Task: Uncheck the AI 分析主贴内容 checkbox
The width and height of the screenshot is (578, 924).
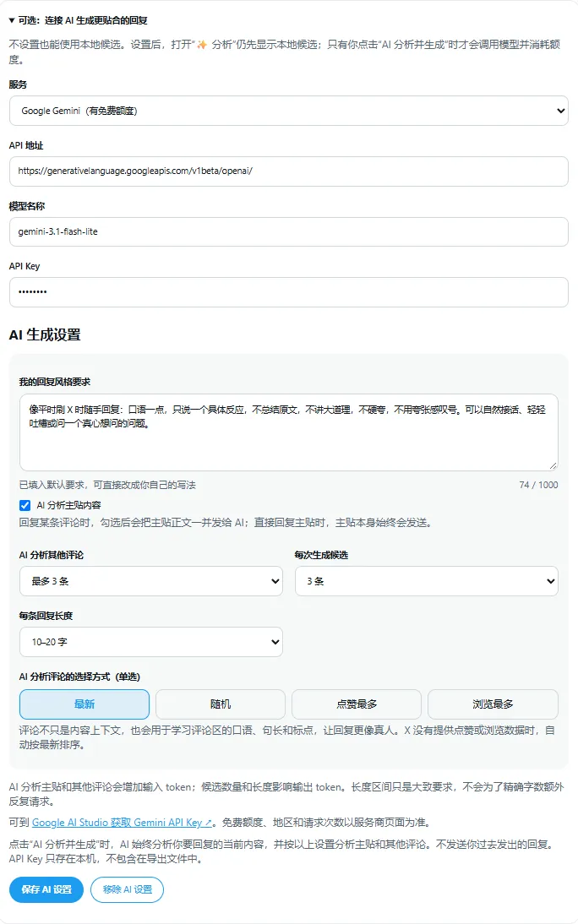Action: click(25, 505)
